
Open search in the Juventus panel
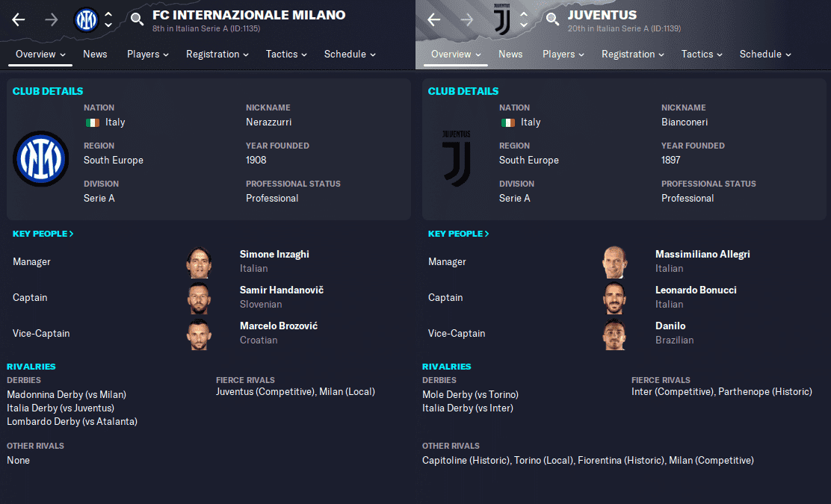pos(552,19)
